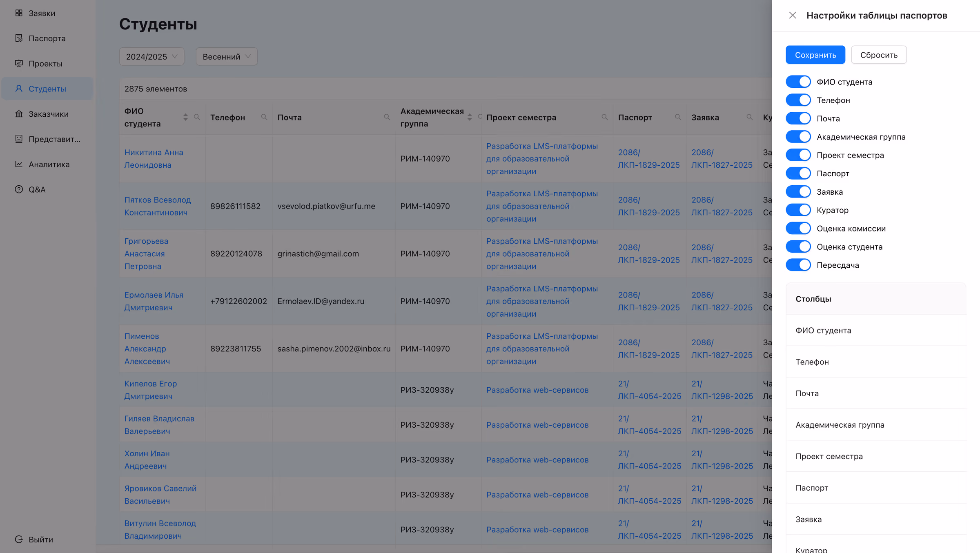Click the search icon in Почта column
This screenshot has height=553, width=980.
[387, 117]
